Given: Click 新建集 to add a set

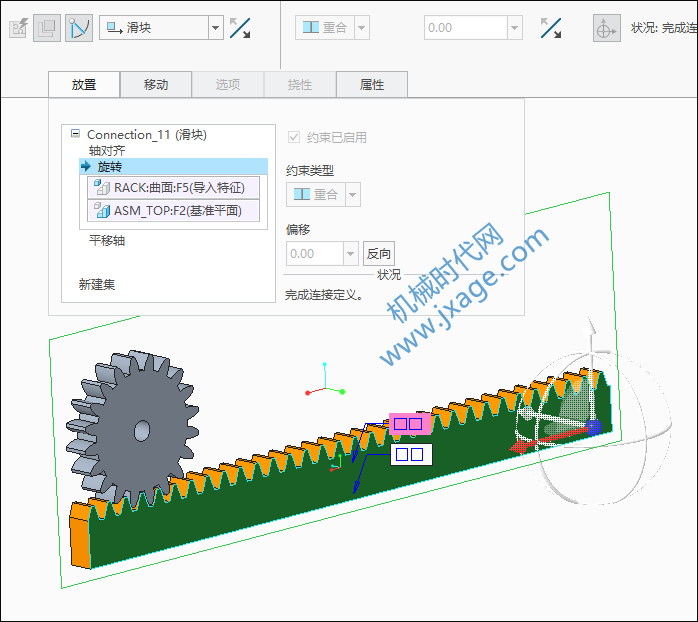Looking at the screenshot, I should (97, 285).
